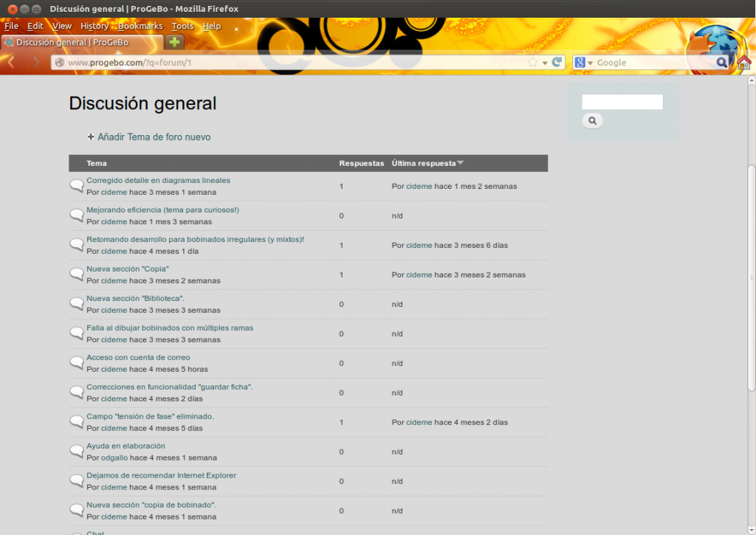The height and width of the screenshot is (535, 756).
Task: Open the search engine selector dropdown
Action: pyautogui.click(x=583, y=63)
